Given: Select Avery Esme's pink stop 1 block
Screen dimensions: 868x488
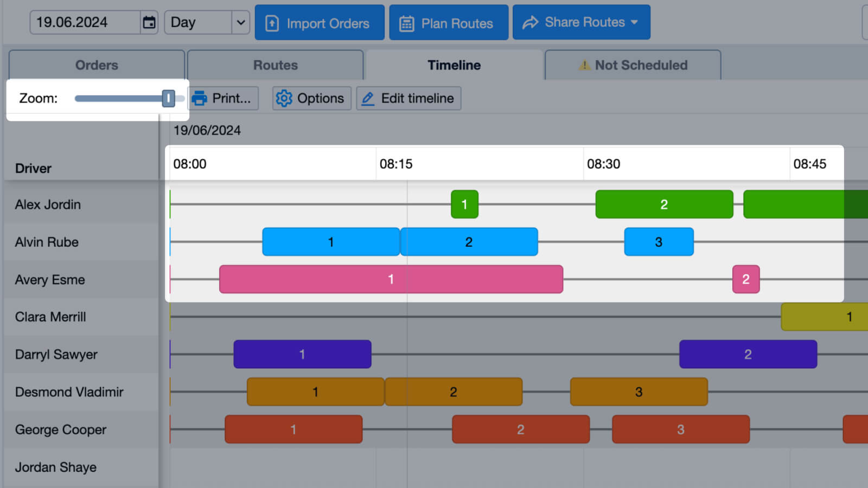Looking at the screenshot, I should (x=391, y=279).
